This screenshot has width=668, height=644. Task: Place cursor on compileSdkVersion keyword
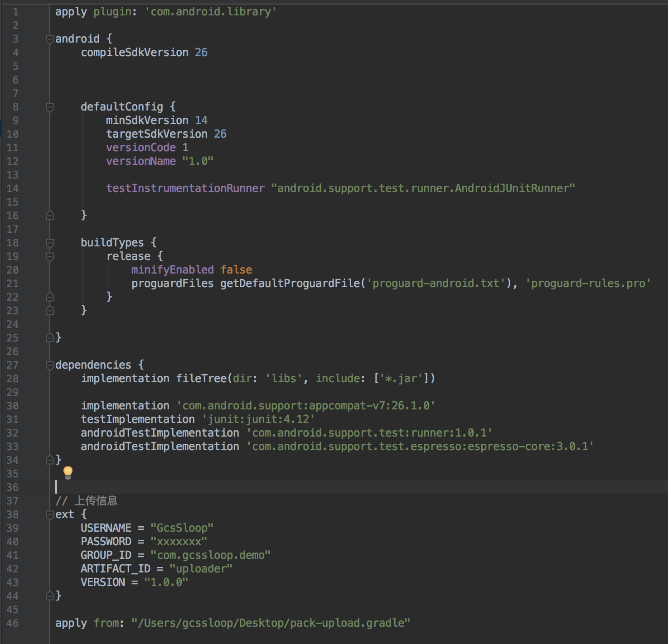click(x=134, y=53)
